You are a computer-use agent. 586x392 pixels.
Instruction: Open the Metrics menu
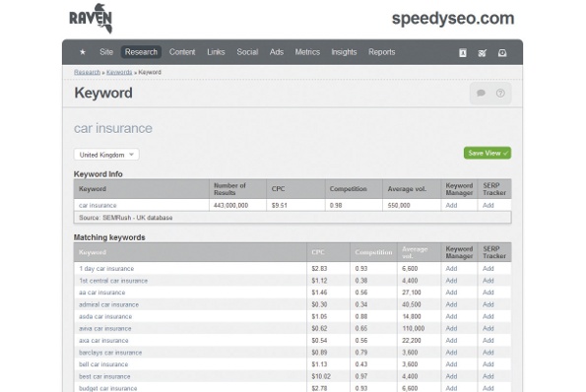tap(307, 52)
